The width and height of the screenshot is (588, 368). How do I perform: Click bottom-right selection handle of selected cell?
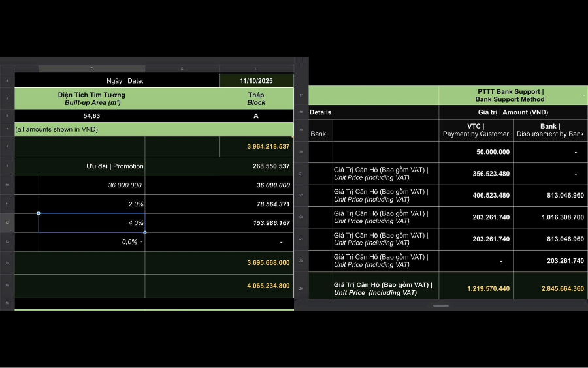pos(145,232)
